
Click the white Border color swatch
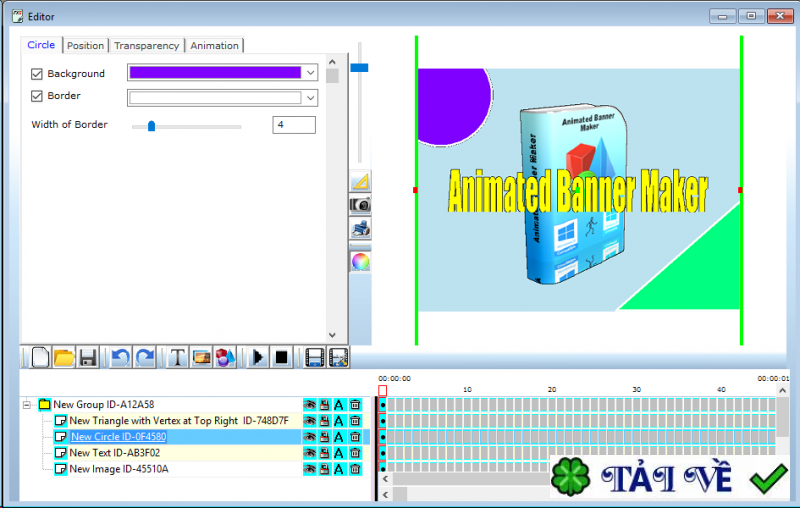(215, 98)
